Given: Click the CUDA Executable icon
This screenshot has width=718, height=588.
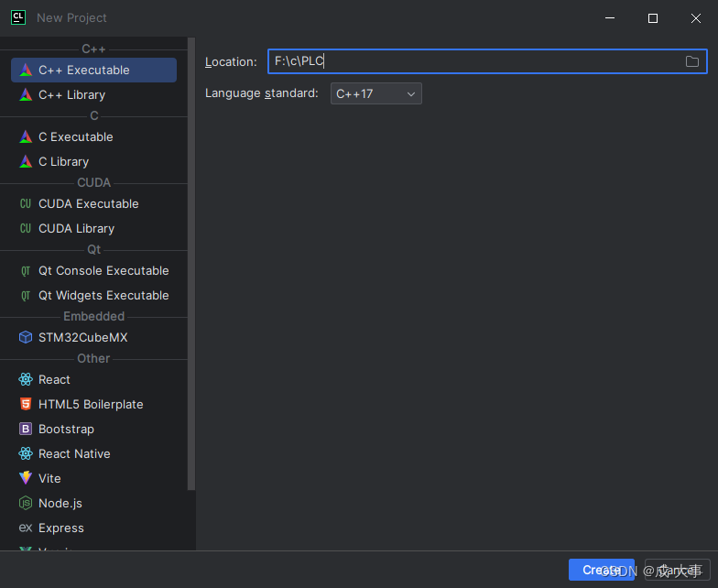Looking at the screenshot, I should pos(26,204).
